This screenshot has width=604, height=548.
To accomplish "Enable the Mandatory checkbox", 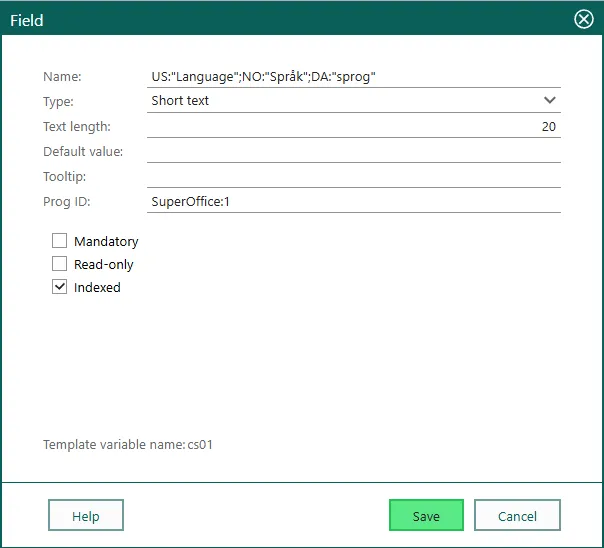I will coord(60,241).
